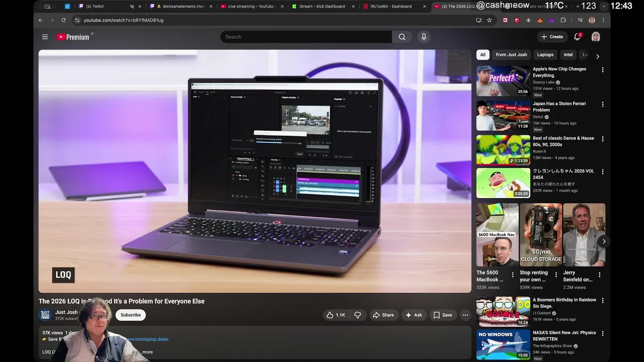Open the Cloud Storage short thumbnail

(x=541, y=235)
